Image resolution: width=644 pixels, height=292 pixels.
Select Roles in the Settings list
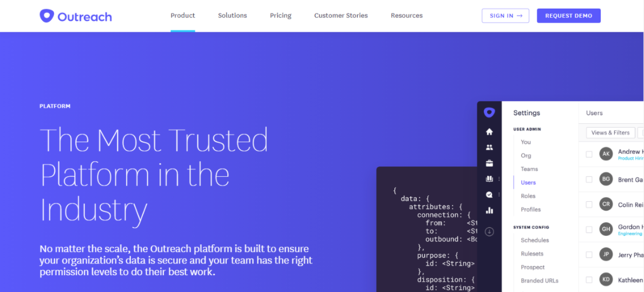pos(528,196)
